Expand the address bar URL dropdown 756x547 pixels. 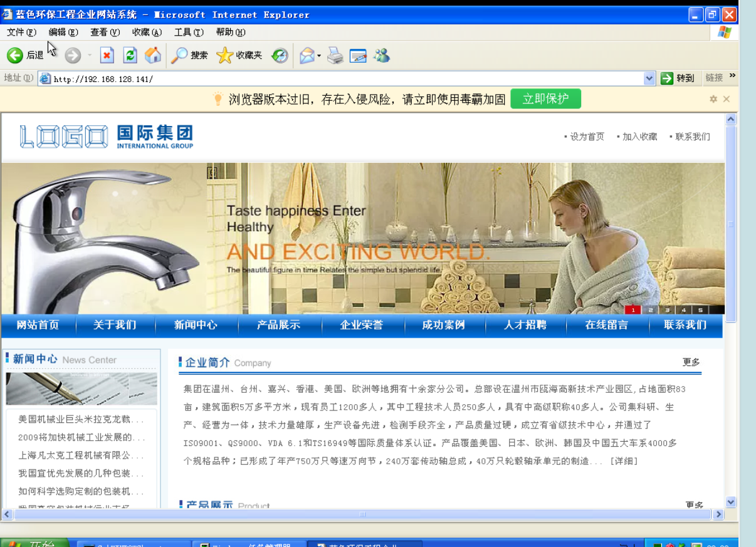[649, 78]
